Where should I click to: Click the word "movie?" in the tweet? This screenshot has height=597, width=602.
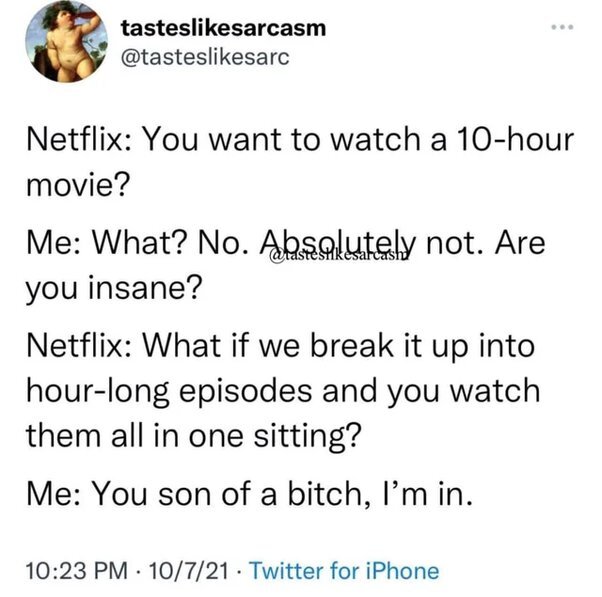[x=78, y=185]
